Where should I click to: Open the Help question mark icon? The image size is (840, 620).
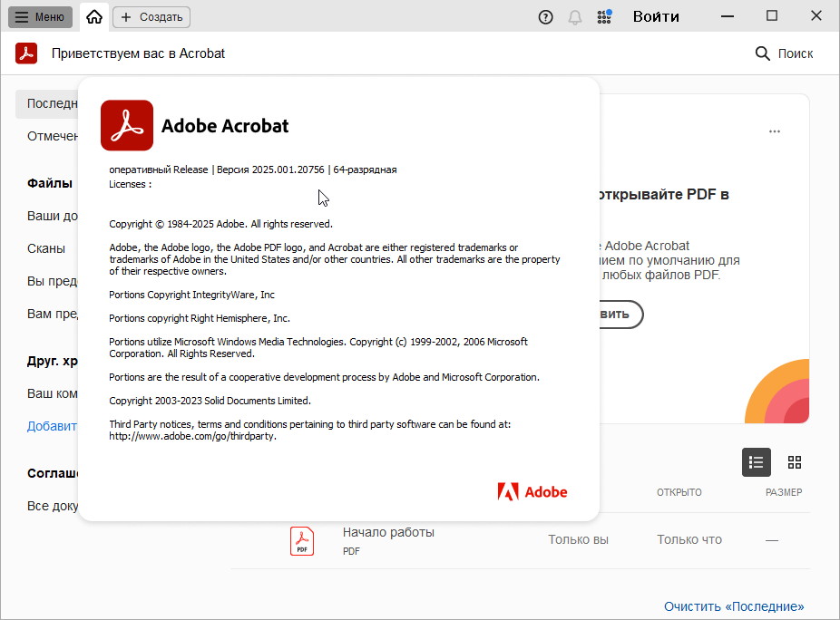pos(545,16)
